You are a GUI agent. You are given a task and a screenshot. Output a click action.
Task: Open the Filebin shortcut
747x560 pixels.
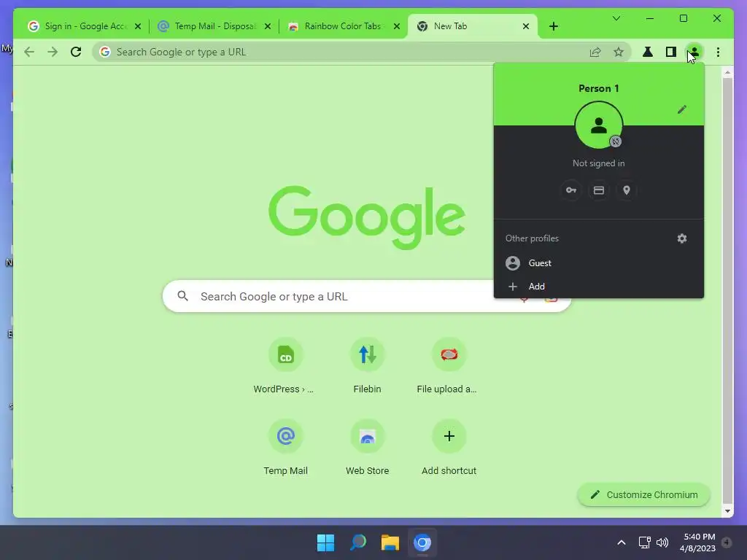click(x=368, y=366)
